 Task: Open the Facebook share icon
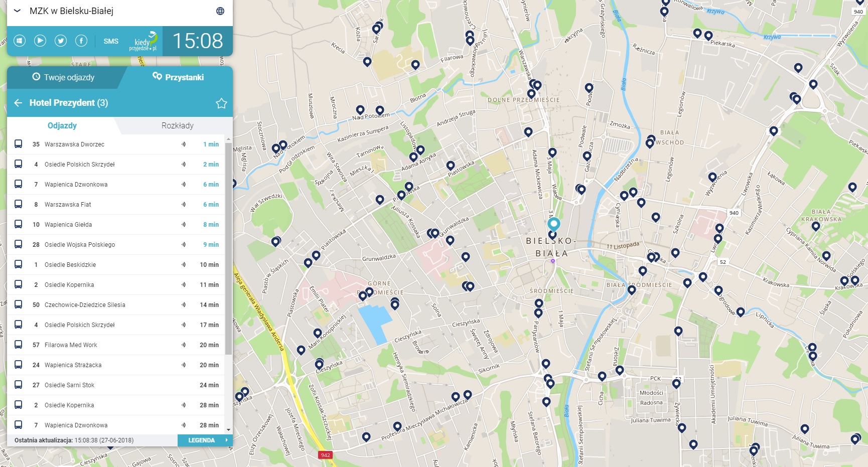[x=81, y=41]
